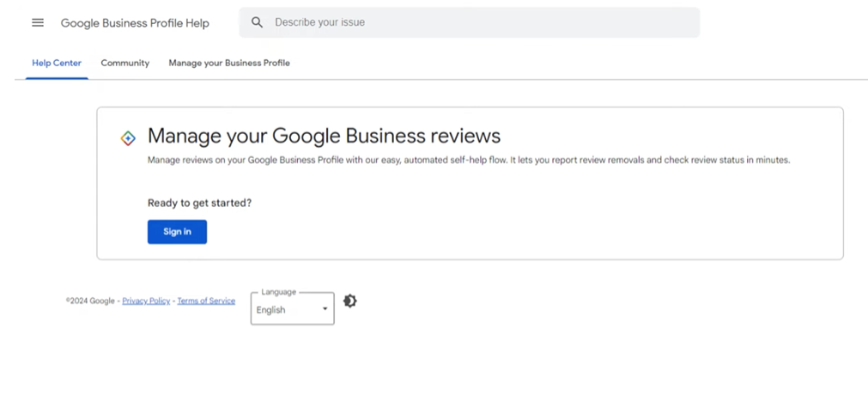Click the Manage your Google Business reviews heading

(324, 136)
